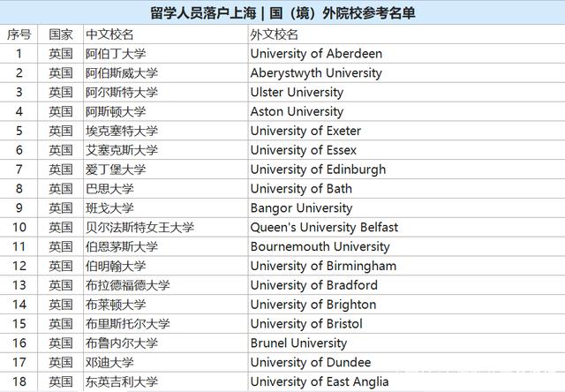Viewport: 565px width, 392px height.
Task: Select Brunel University cell
Action: coord(406,343)
